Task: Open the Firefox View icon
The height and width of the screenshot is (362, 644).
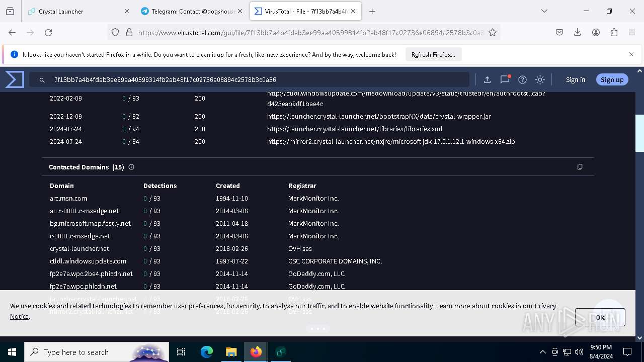Action: [x=10, y=11]
